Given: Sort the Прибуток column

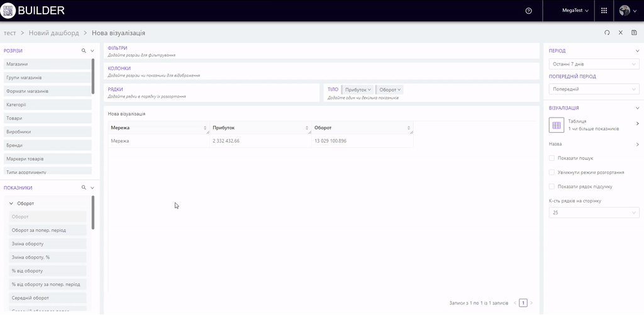Looking at the screenshot, I should click(x=308, y=128).
